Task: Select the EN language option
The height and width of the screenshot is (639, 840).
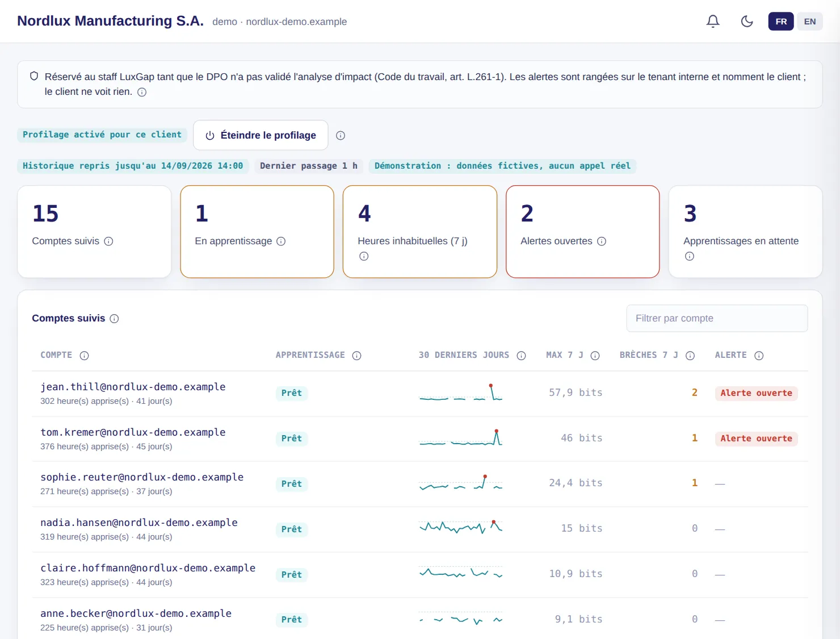Action: (x=810, y=22)
